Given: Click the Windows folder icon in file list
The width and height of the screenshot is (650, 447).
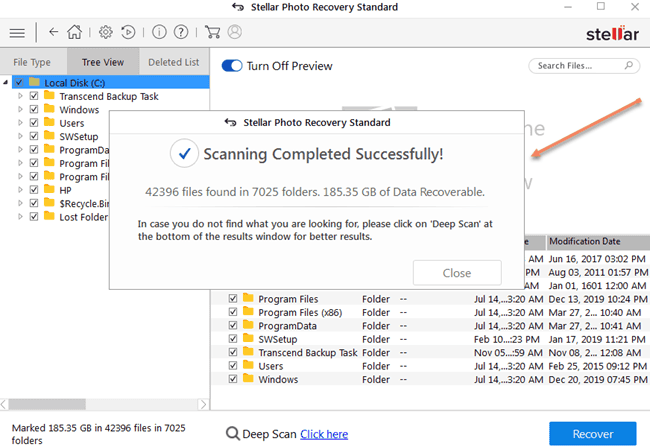Looking at the screenshot, I should (248, 378).
